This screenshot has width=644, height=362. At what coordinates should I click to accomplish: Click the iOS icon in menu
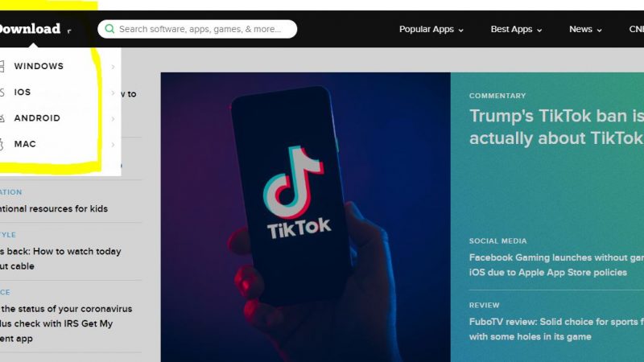coord(2,92)
